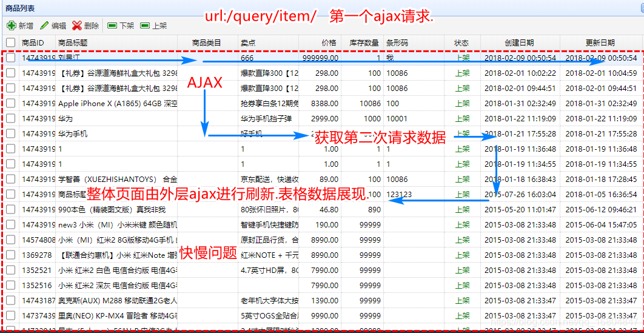This screenshot has height=333, width=644.
Task: Sort by the 商品ID column header
Action: coord(33,42)
